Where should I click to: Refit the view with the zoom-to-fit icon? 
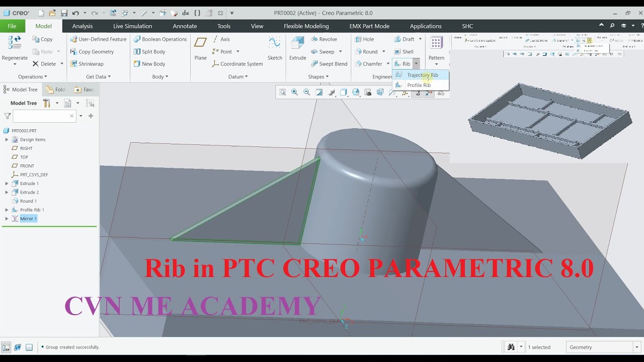[282, 93]
